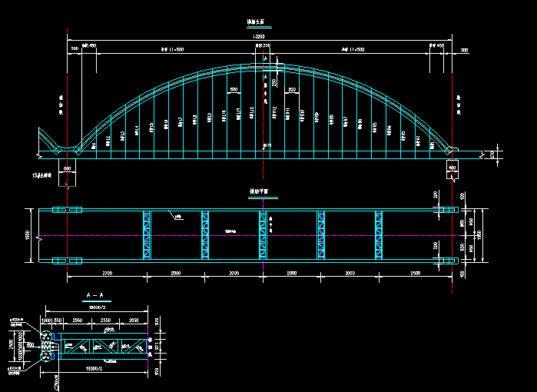Click the boxed A section marker at arch crown
Viewport: 537px width, 392px height.
265,58
